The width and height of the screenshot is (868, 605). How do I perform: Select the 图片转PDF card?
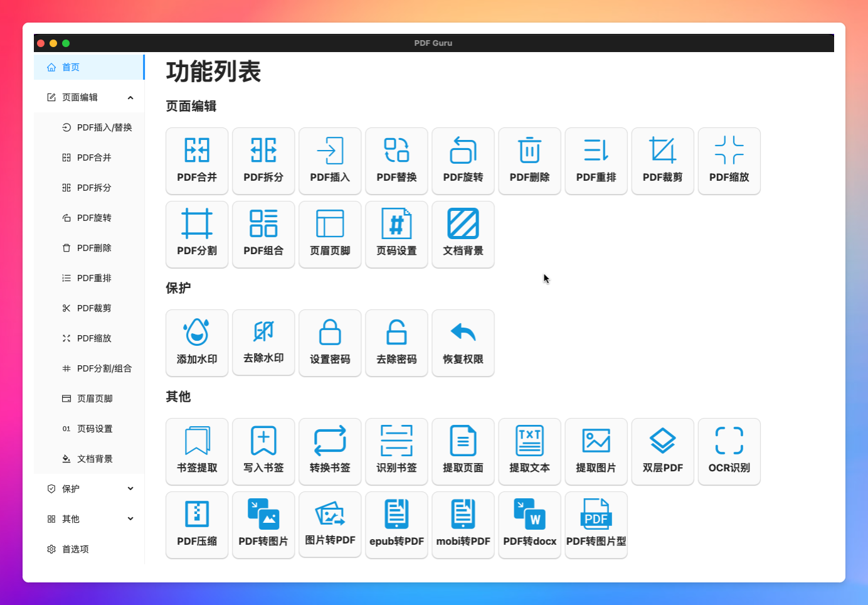tap(330, 525)
